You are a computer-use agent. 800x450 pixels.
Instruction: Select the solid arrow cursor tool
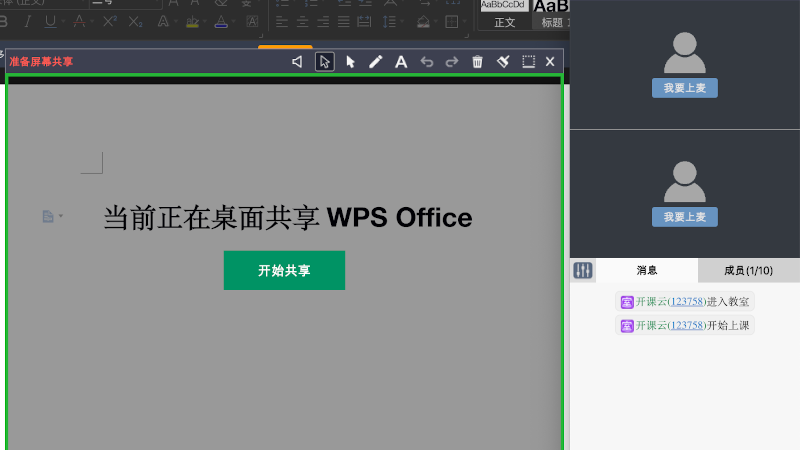point(350,62)
